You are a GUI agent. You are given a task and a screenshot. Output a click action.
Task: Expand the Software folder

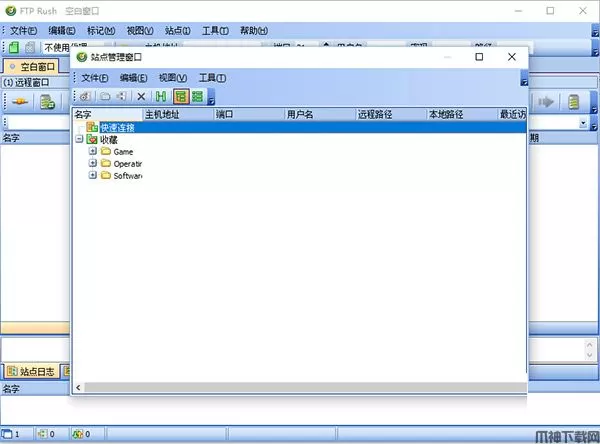[x=92, y=175]
